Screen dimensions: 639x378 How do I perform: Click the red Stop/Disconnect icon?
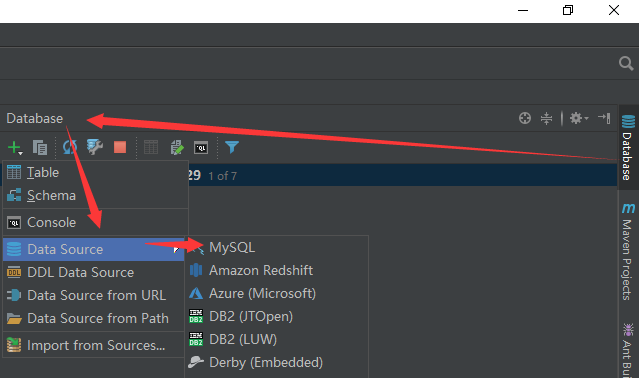[x=120, y=147]
